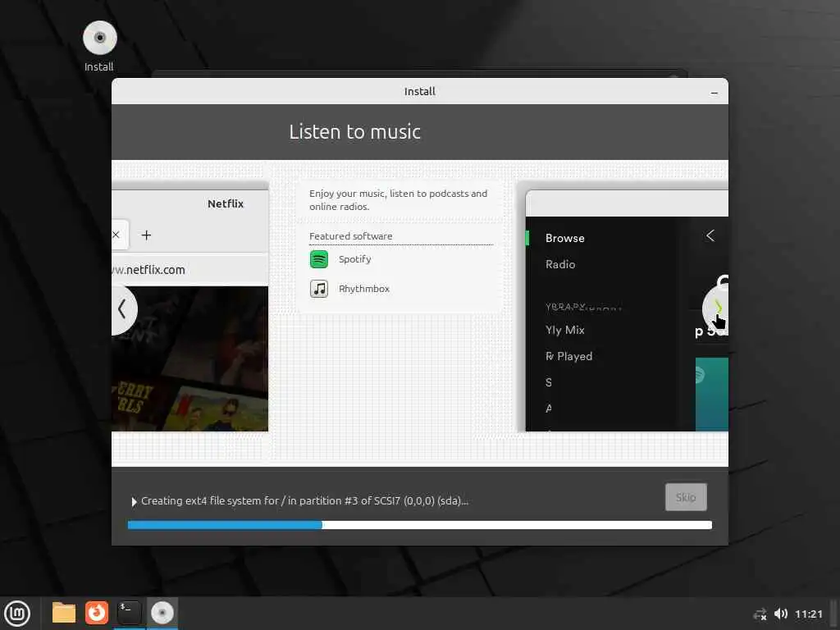Click the show desktop strip at the taskbar edge
The width and height of the screenshot is (840, 630).
[x=834, y=614]
